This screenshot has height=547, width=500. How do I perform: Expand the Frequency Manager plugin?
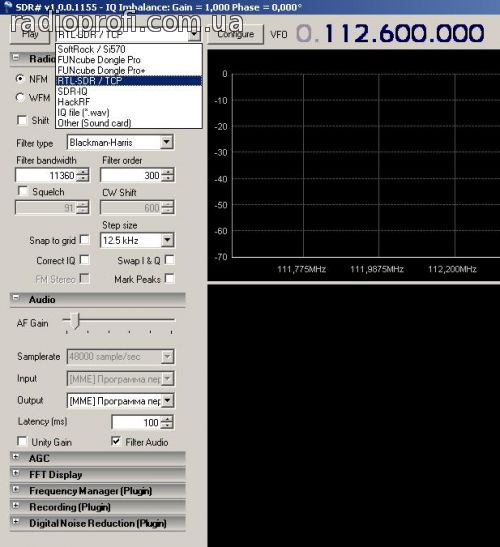point(16,489)
